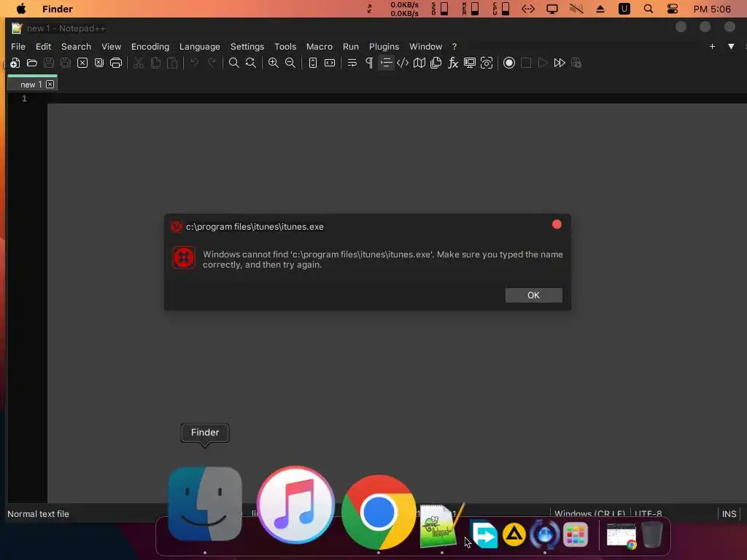Click the Open file folder icon
Image resolution: width=747 pixels, height=560 pixels.
[32, 63]
